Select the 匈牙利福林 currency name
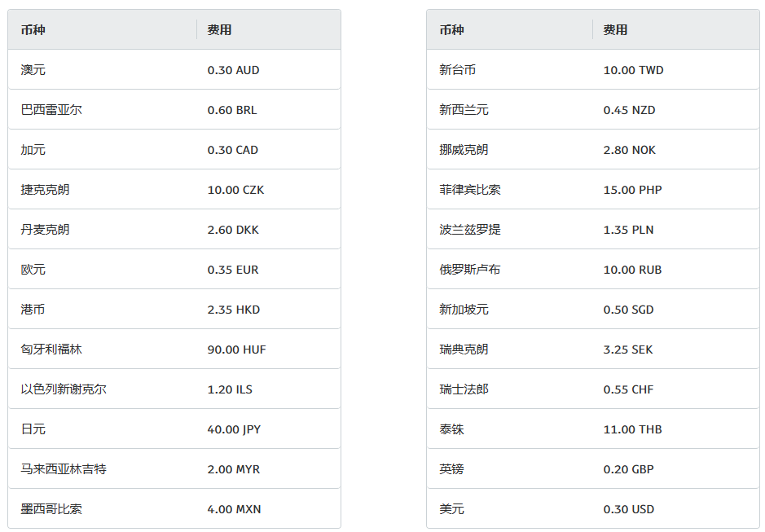 click(x=51, y=350)
